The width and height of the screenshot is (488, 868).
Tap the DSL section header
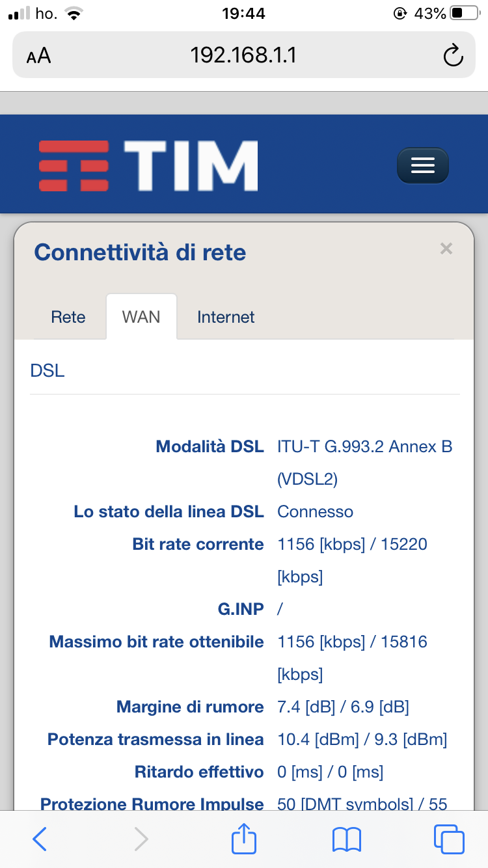(x=47, y=372)
